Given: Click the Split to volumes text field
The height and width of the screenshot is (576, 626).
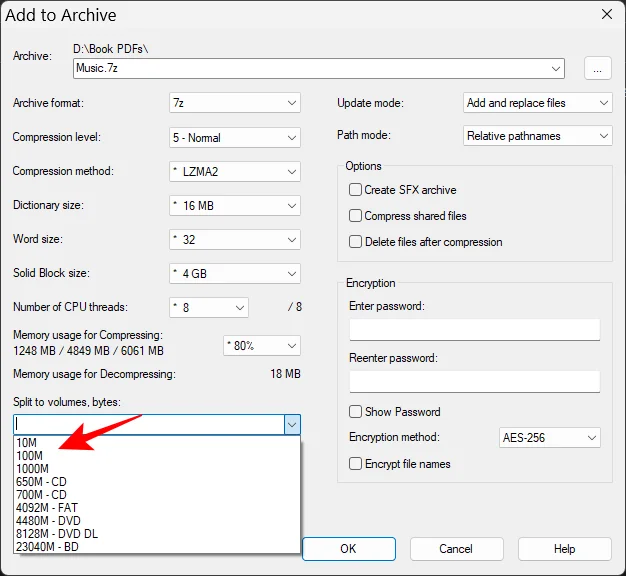Looking at the screenshot, I should point(149,425).
